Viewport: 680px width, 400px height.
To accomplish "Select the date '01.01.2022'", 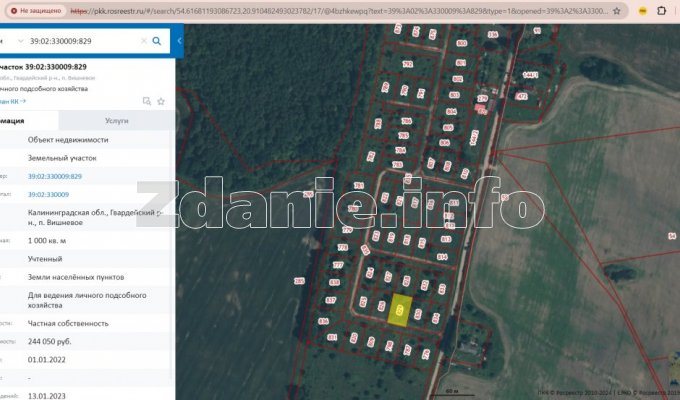I will pos(46,360).
